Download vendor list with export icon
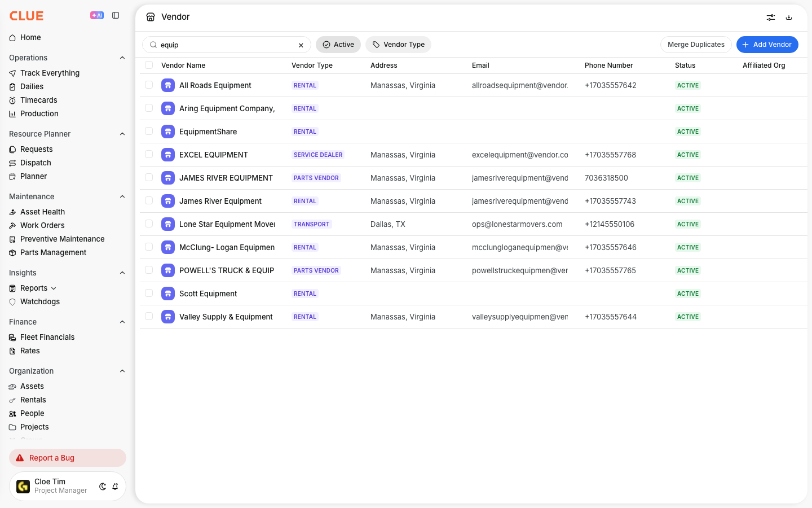 [x=789, y=17]
